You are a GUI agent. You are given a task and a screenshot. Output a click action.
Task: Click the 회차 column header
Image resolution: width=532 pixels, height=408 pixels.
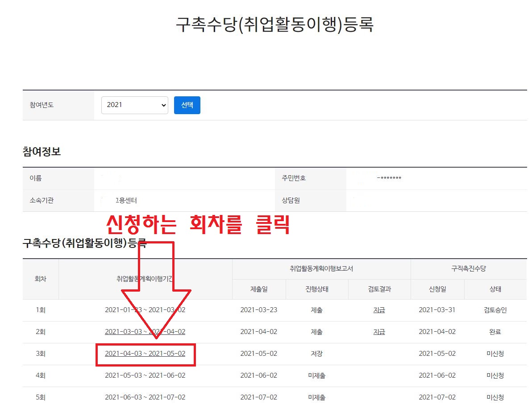[40, 279]
